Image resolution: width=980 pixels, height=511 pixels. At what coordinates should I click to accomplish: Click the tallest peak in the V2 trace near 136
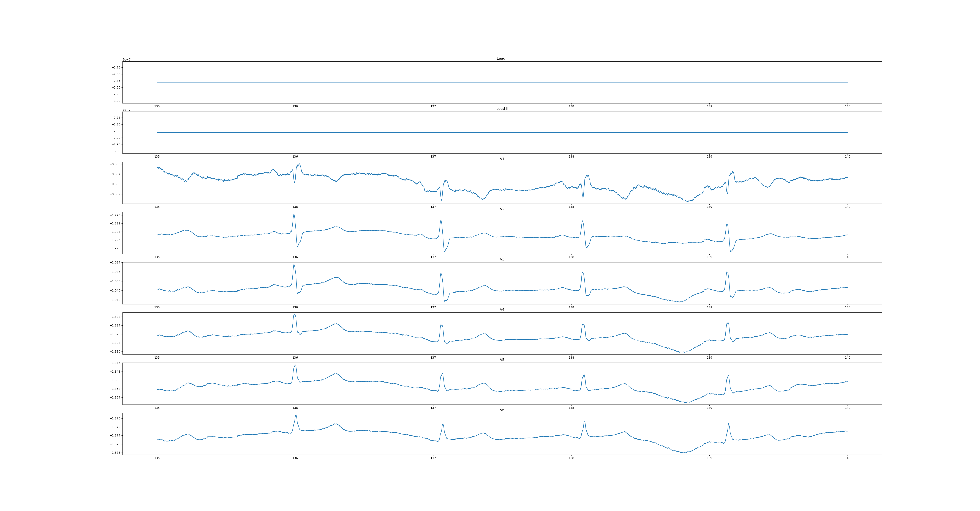(294, 215)
